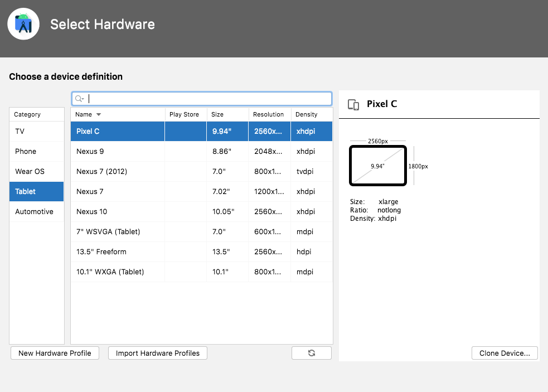Sort by the Play Store column header
This screenshot has height=392, width=548.
(186, 115)
